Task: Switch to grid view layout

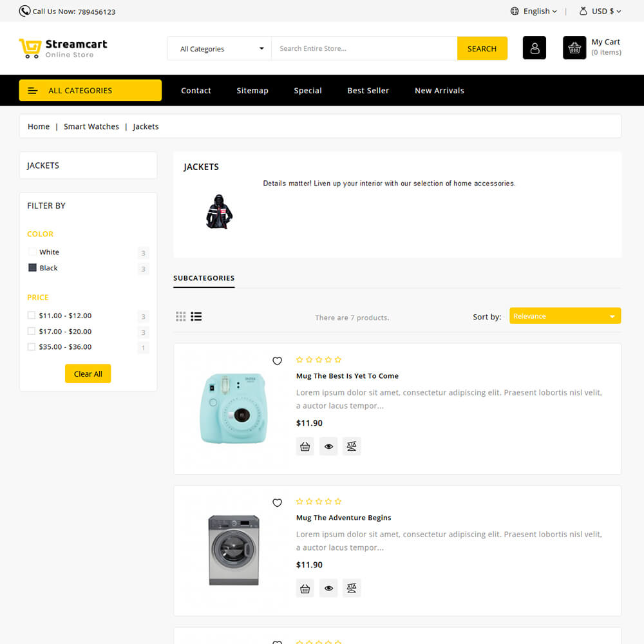Action: 181,316
